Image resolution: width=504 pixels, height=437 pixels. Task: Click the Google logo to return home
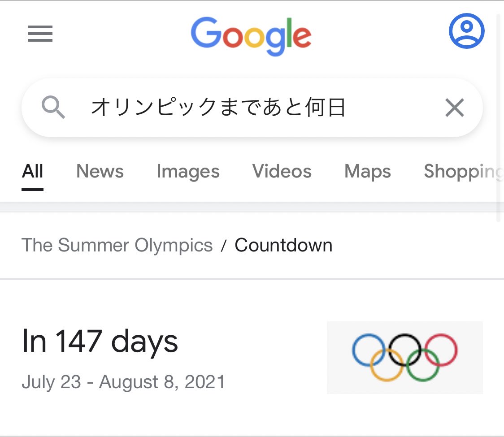pos(251,35)
